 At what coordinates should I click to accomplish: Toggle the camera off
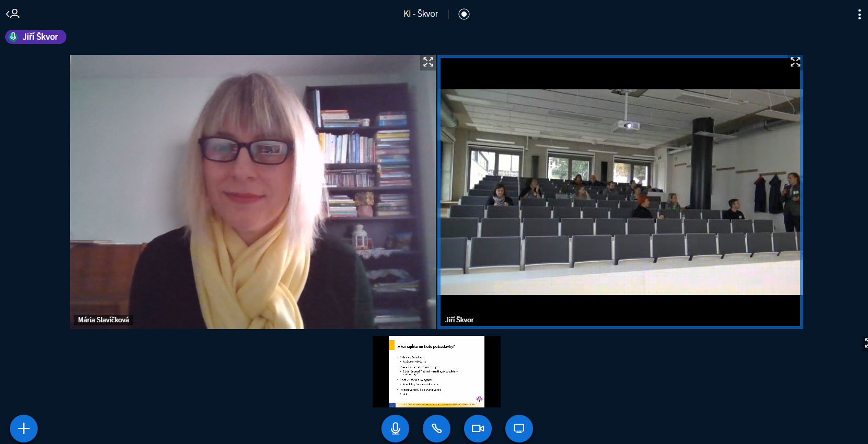point(478,428)
